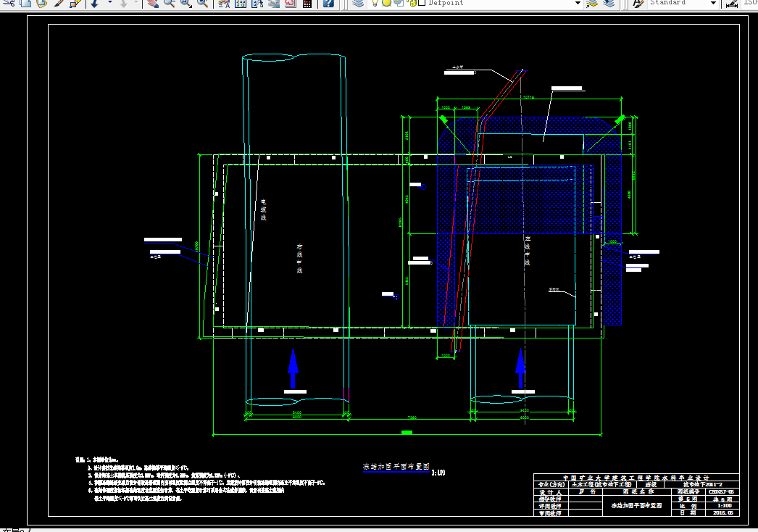Image resolution: width=758 pixels, height=532 pixels.
Task: Toggle the lock icon for Defpoints layer
Action: 412,2
